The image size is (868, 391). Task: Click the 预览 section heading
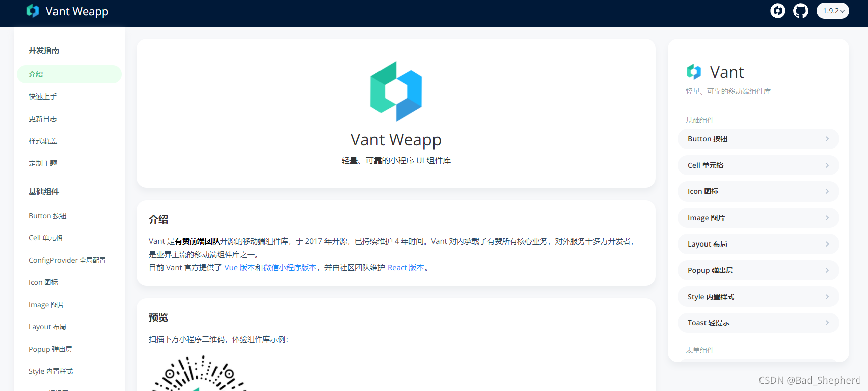coord(158,318)
